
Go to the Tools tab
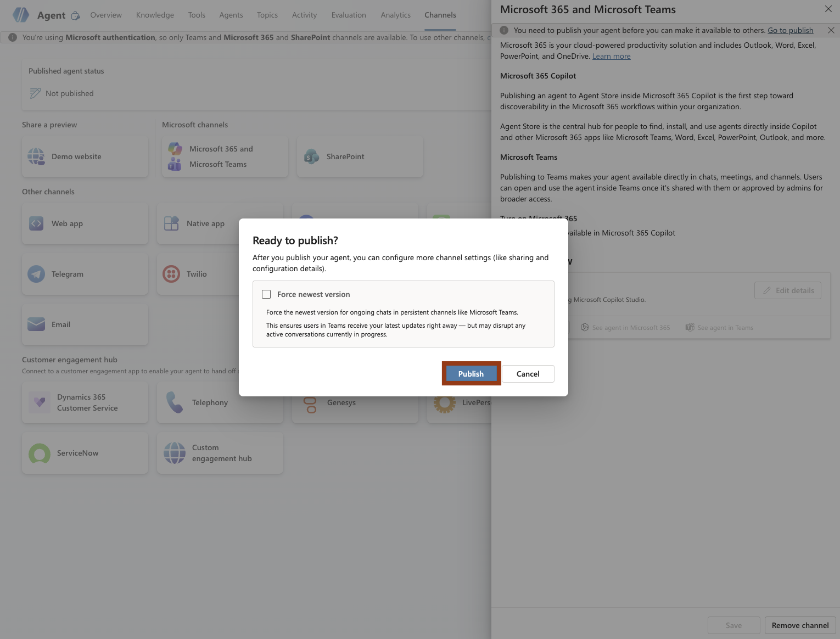point(197,15)
